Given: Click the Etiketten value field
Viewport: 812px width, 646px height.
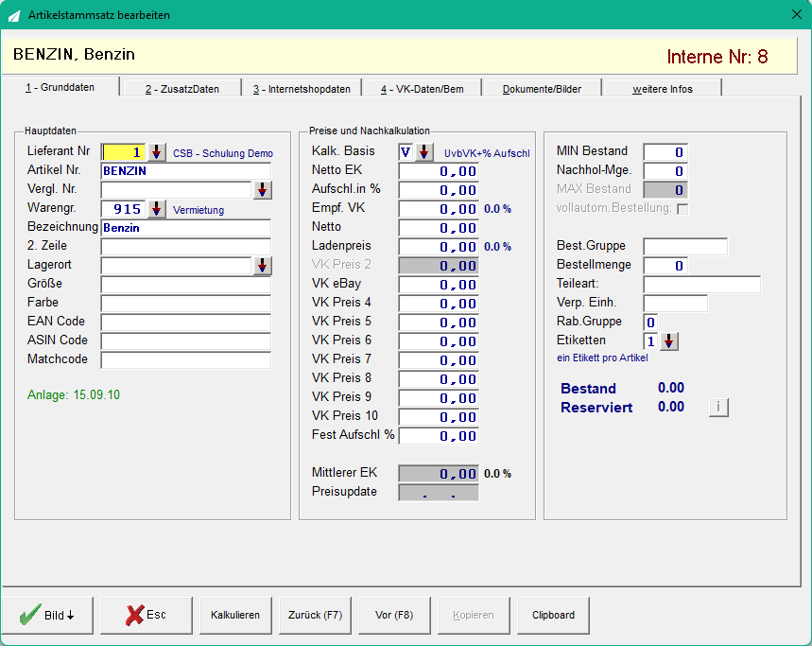Looking at the screenshot, I should click(650, 341).
